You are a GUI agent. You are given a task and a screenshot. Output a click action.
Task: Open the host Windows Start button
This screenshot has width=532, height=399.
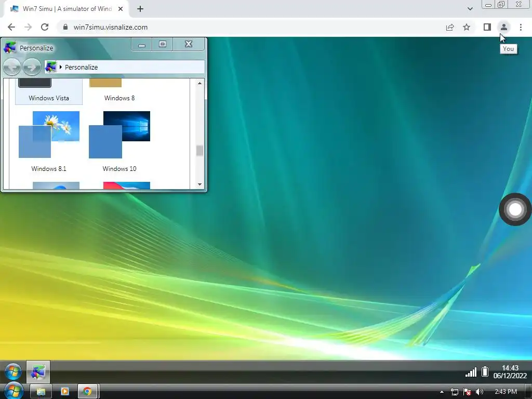click(x=14, y=392)
